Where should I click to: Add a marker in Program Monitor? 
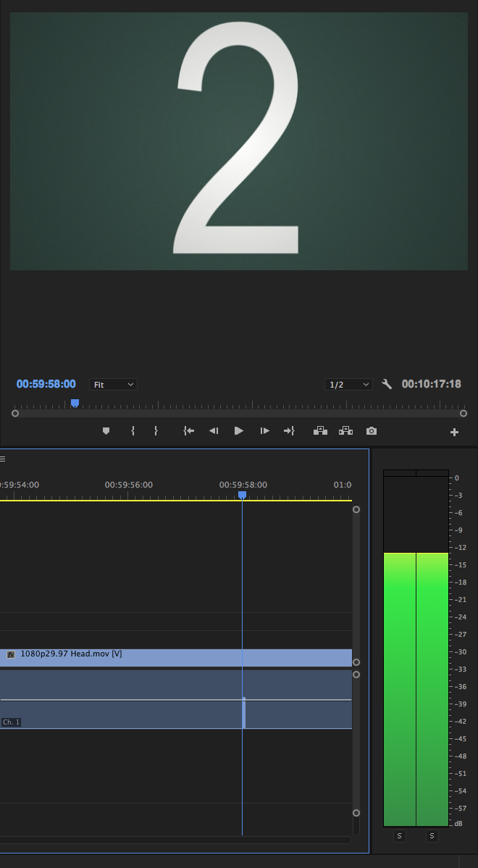coord(106,430)
